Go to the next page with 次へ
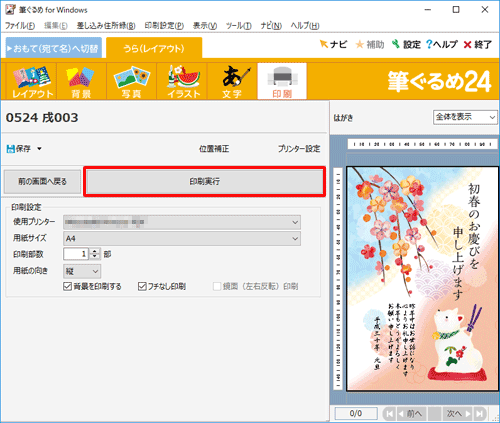 [x=458, y=414]
